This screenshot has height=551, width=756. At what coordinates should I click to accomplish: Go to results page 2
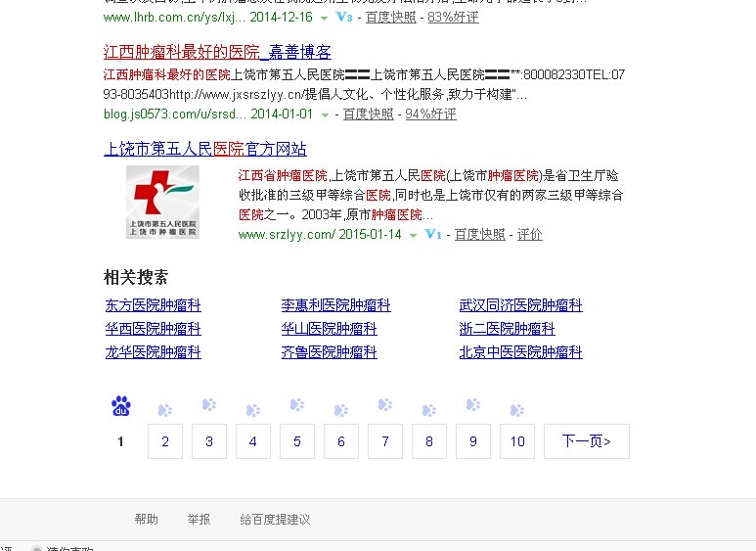point(165,441)
